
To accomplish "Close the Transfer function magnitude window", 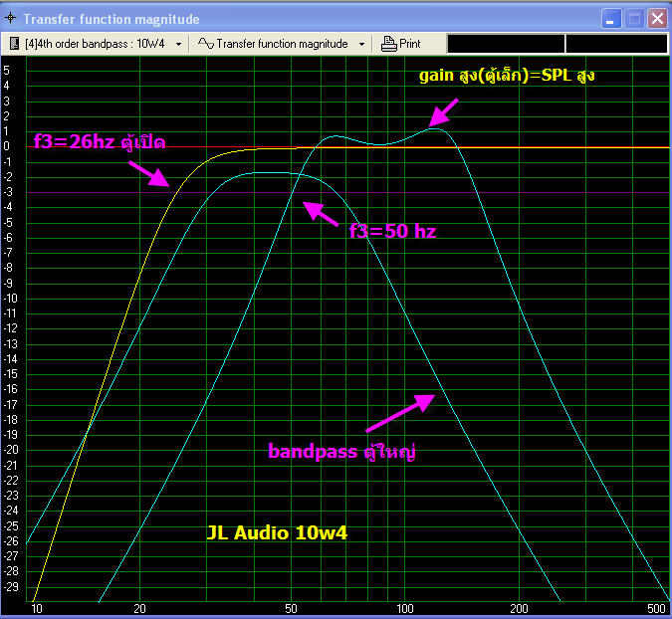I will coord(657,19).
